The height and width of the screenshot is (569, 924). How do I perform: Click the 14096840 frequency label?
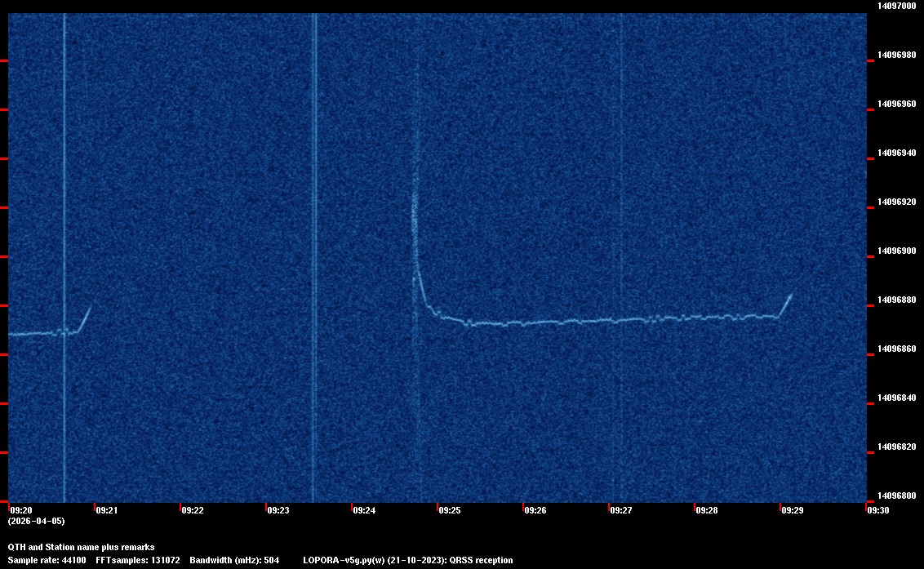point(897,398)
